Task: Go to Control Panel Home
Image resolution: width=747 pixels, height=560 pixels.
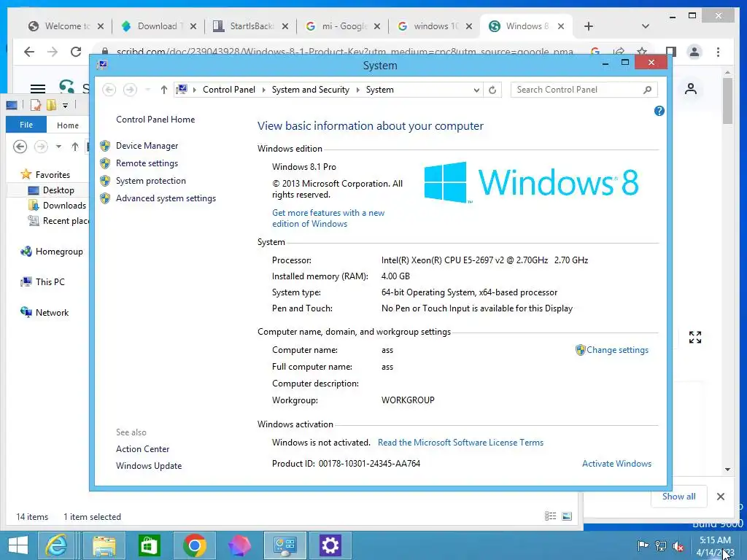Action: coord(155,120)
